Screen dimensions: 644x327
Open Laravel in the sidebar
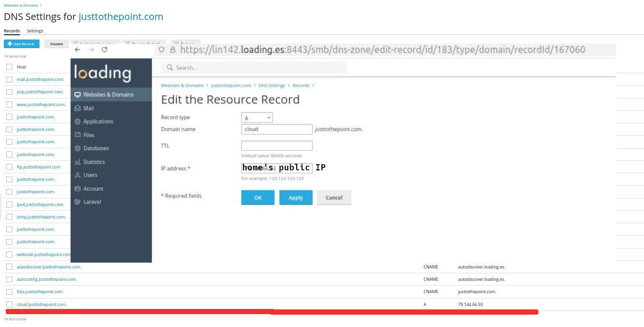point(92,202)
